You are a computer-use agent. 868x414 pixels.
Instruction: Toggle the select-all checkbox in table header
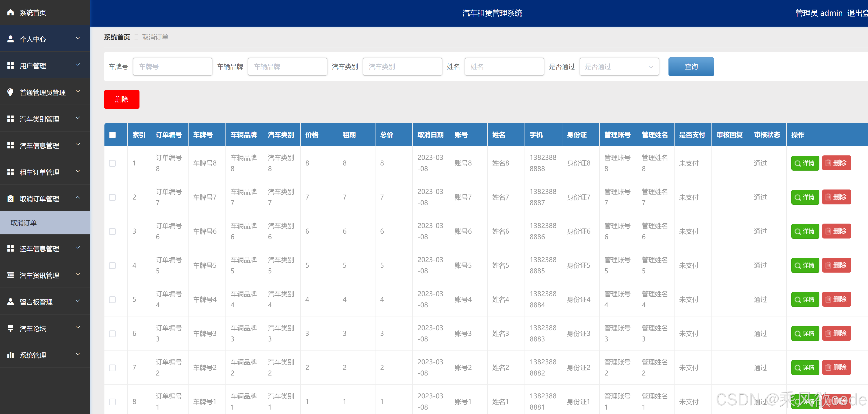point(113,135)
